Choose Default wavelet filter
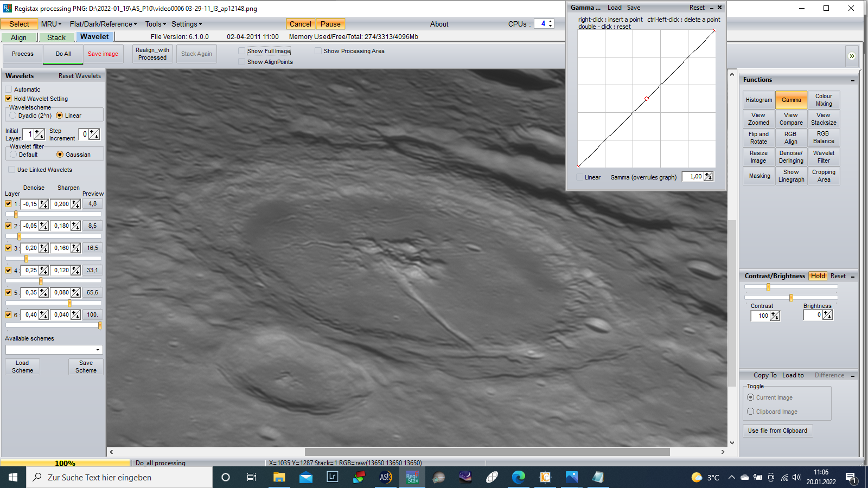This screenshot has height=488, width=868. click(x=14, y=155)
